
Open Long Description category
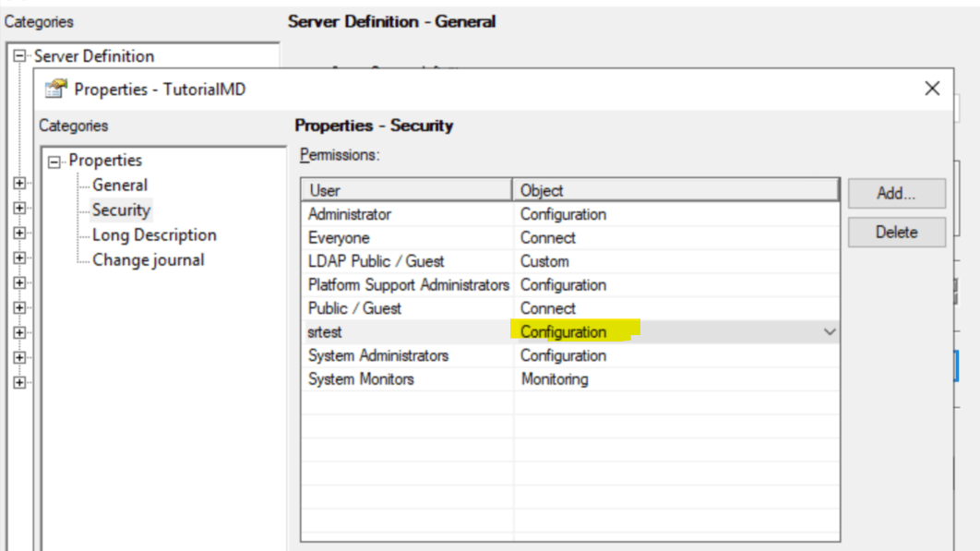pyautogui.click(x=154, y=235)
